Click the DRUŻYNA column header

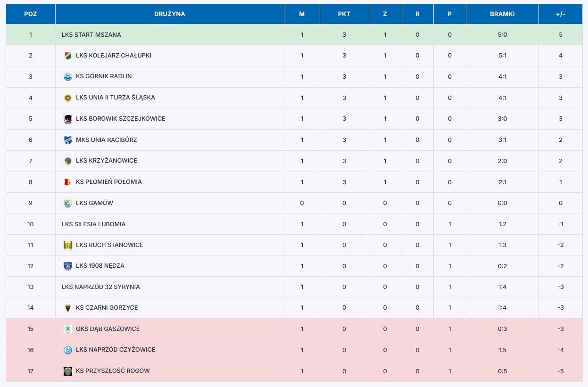tap(170, 14)
